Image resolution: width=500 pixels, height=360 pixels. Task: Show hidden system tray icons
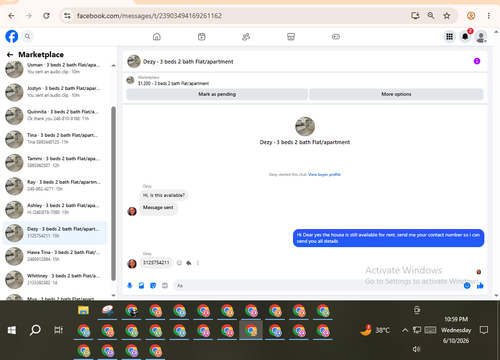point(405,330)
